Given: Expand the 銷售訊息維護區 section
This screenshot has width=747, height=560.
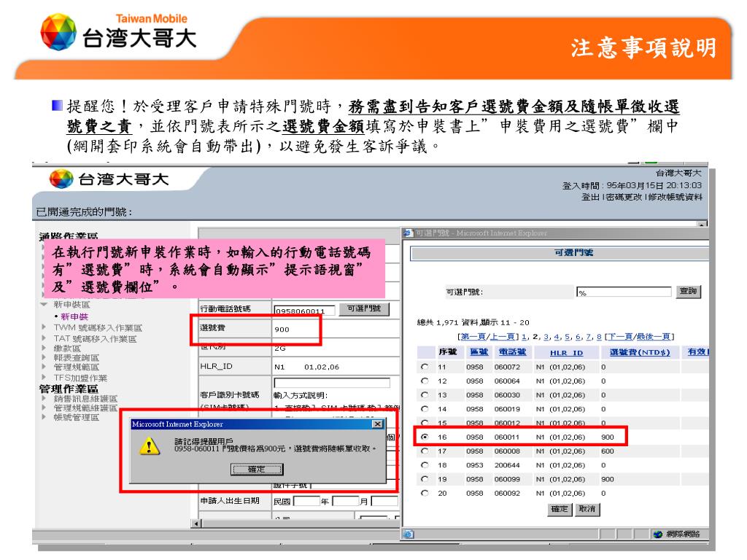Looking at the screenshot, I should pyautogui.click(x=44, y=399).
